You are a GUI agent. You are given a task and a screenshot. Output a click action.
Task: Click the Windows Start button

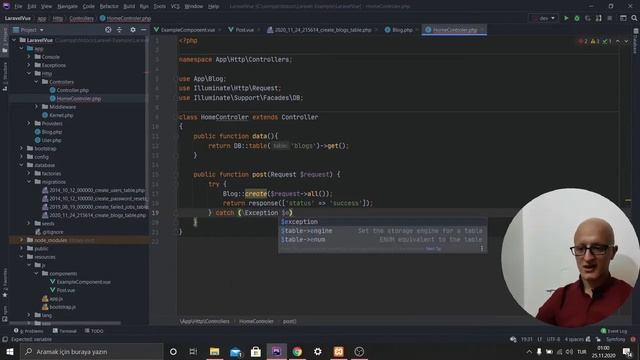coord(10,351)
